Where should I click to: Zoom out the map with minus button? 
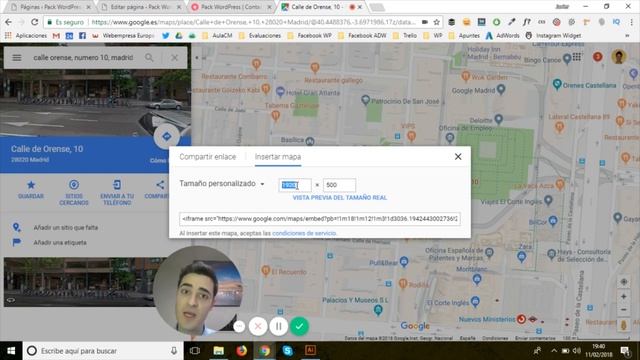623,310
